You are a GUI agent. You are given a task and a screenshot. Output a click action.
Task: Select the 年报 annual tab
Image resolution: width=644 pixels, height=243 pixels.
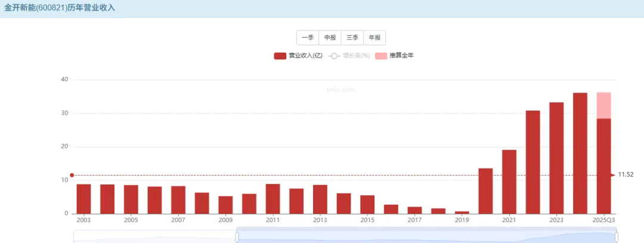374,38
